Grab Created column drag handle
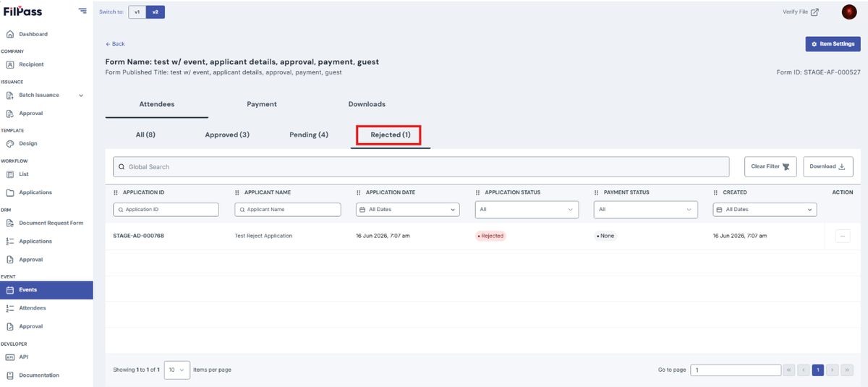Image resolution: width=868 pixels, height=387 pixels. tap(716, 192)
